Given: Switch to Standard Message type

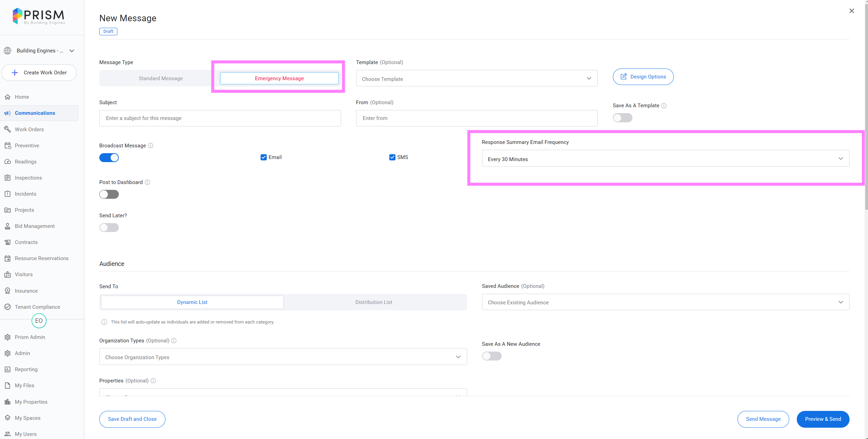Looking at the screenshot, I should pyautogui.click(x=161, y=78).
